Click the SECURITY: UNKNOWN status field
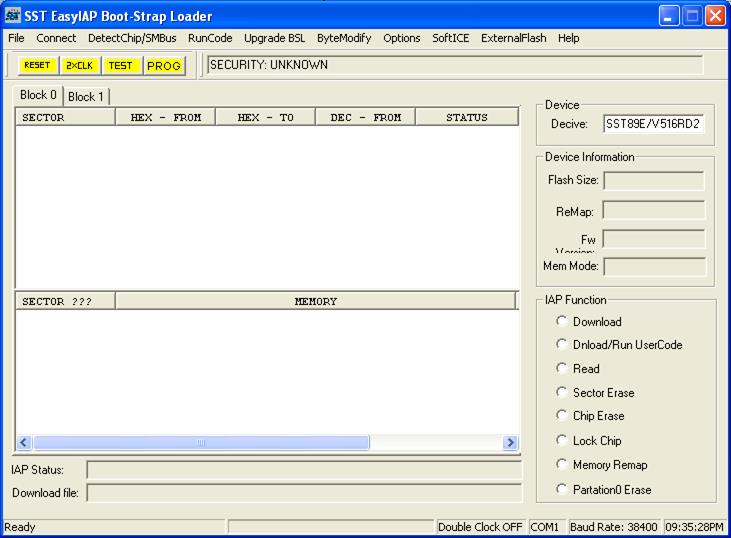Screen dimensions: 731x538 pos(455,65)
